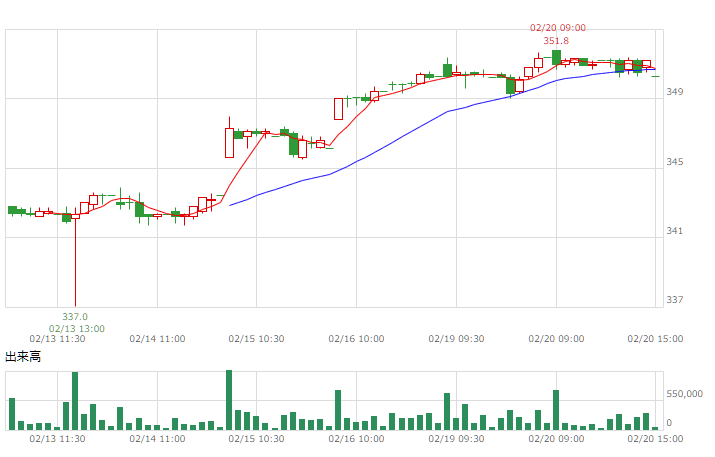Click 02/16 10:00 under the price chart
Viewport: 715px width, 457px height.
(x=356, y=339)
